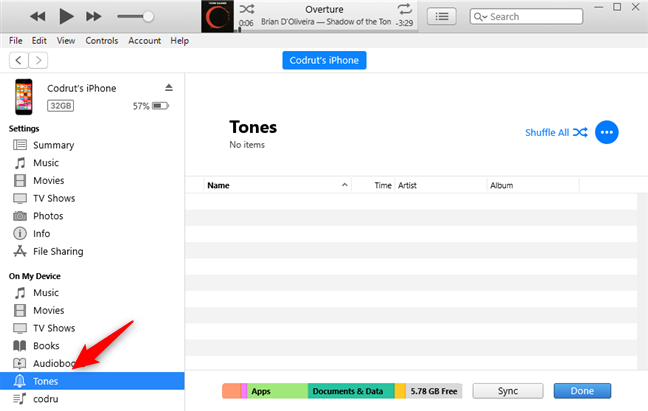Open the File menu
648x411 pixels.
pyautogui.click(x=16, y=40)
